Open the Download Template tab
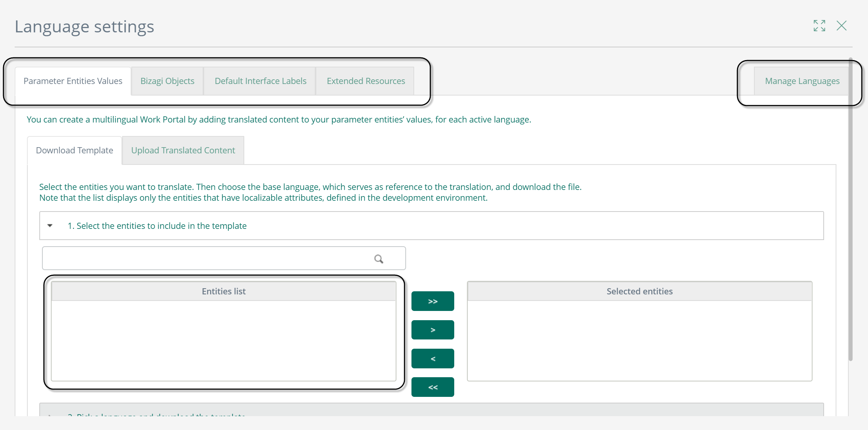Image resolution: width=868 pixels, height=430 pixels. tap(74, 150)
